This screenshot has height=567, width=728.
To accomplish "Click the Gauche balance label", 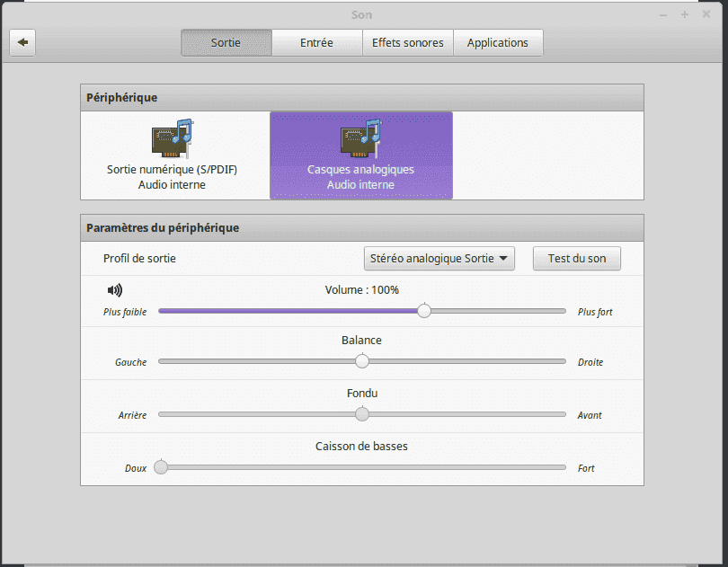I will pyautogui.click(x=131, y=362).
